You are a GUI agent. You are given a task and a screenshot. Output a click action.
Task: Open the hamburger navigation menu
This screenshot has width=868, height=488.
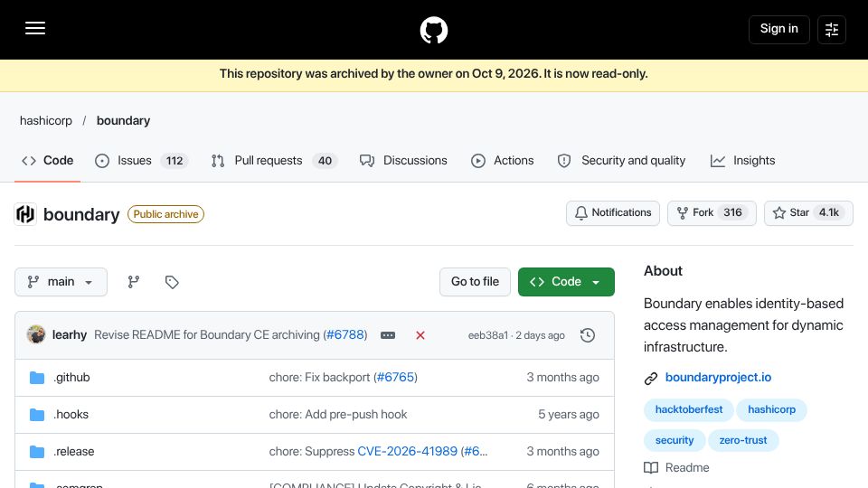click(x=35, y=28)
